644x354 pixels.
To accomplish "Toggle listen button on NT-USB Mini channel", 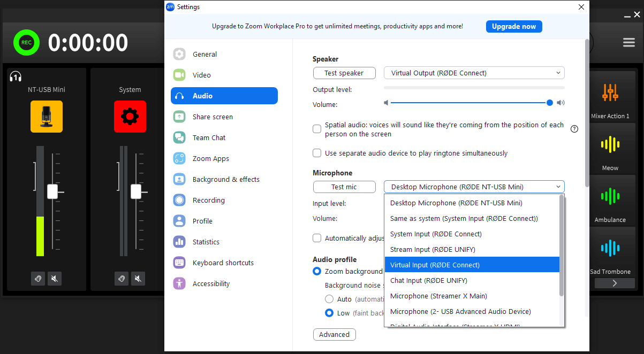I will (38, 278).
